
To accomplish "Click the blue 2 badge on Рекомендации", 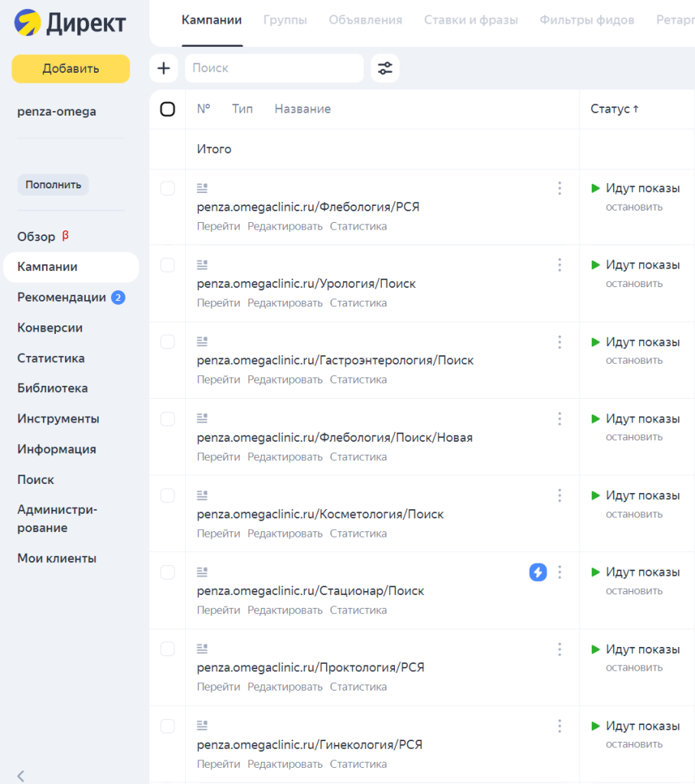I will tap(118, 298).
